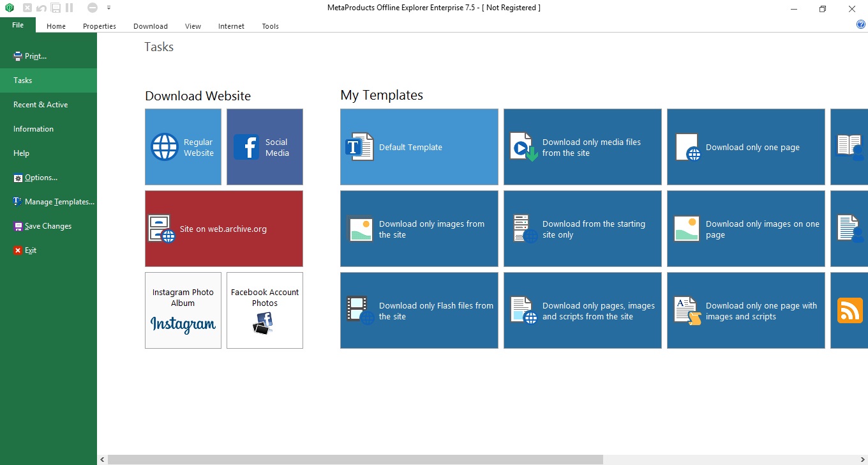868x465 pixels.
Task: Click the orange RSS feed template icon
Action: [849, 310]
